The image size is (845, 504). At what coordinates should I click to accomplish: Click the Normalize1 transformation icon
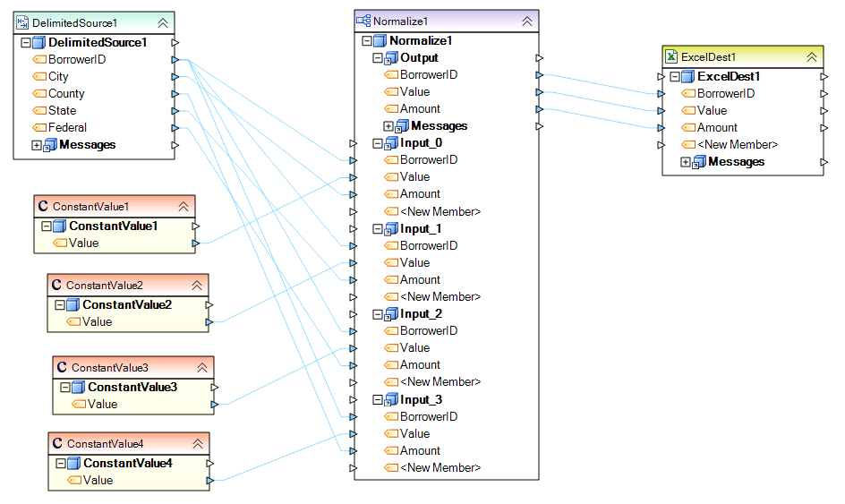(363, 21)
